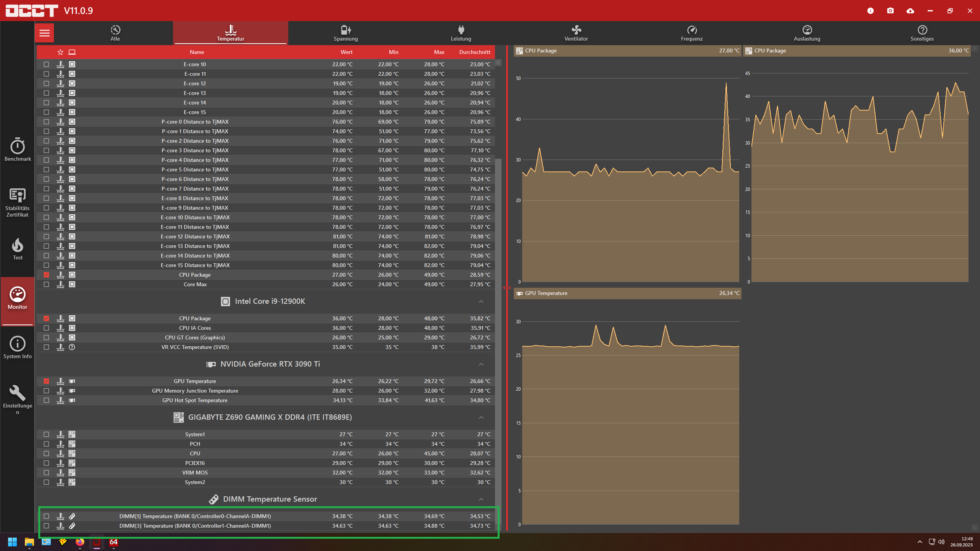The width and height of the screenshot is (980, 551).
Task: Switch to the Ventilator tab
Action: [576, 33]
